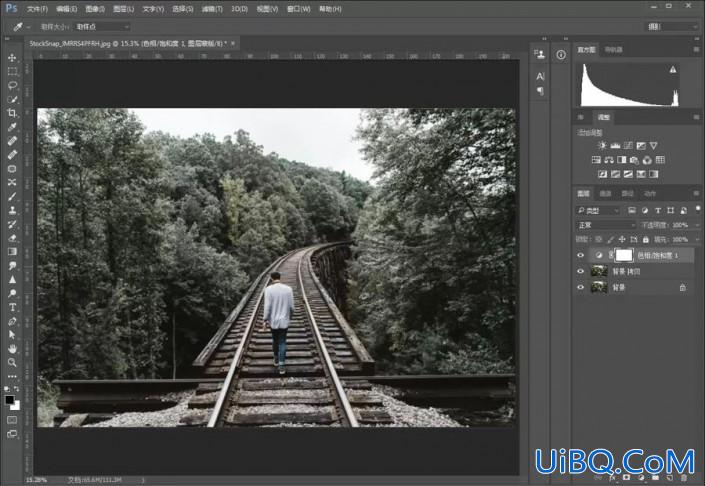Toggle Quick Mask mode icon
The image size is (705, 486).
point(12,420)
